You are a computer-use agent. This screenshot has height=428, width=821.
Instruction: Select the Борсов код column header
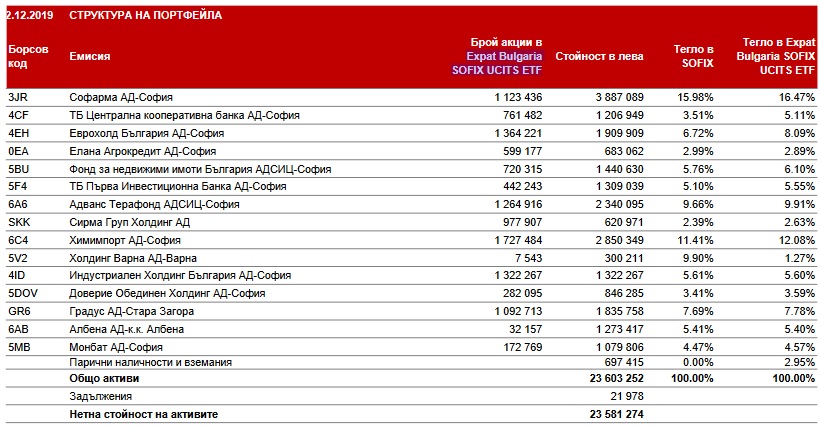coord(28,56)
